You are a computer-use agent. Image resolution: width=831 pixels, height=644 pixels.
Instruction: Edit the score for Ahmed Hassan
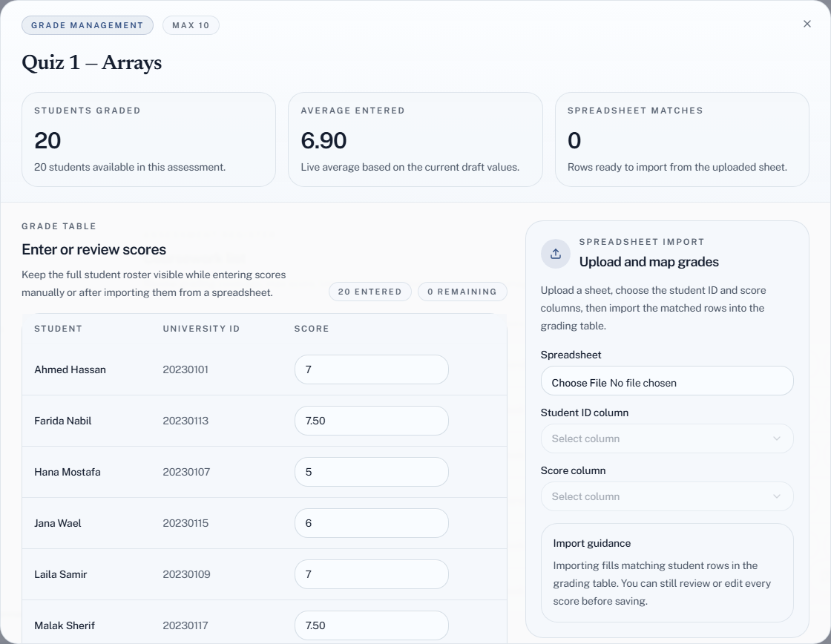[372, 369]
